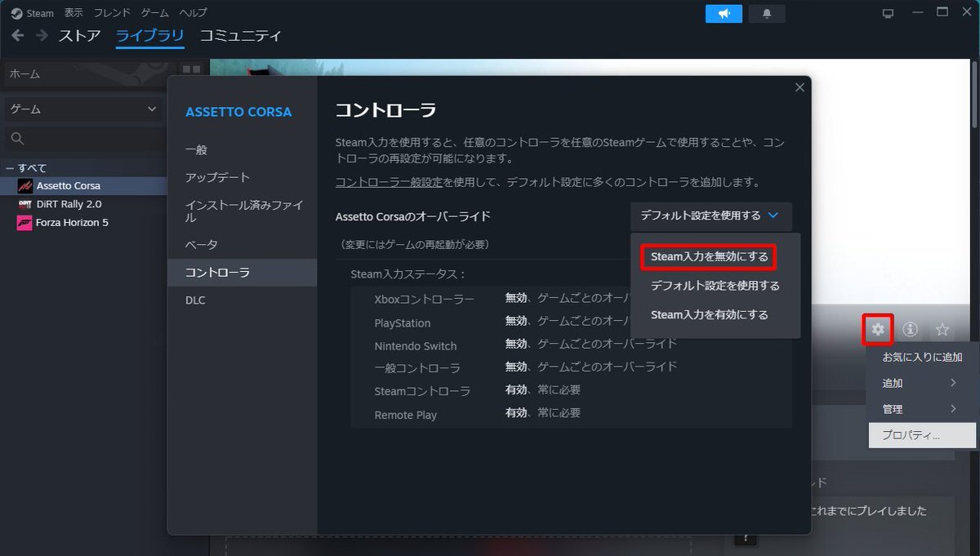980x556 pixels.
Task: Click the PlayStation status row
Action: [x=571, y=322]
